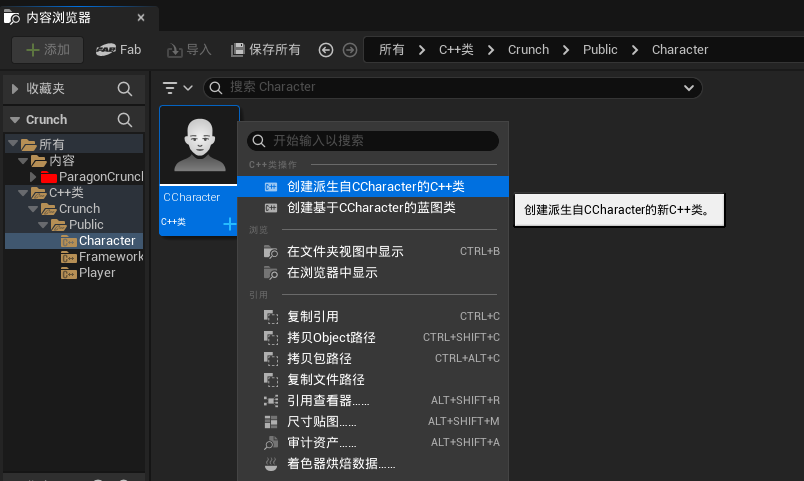Open the Fab marketplace button
The width and height of the screenshot is (804, 481).
[118, 50]
